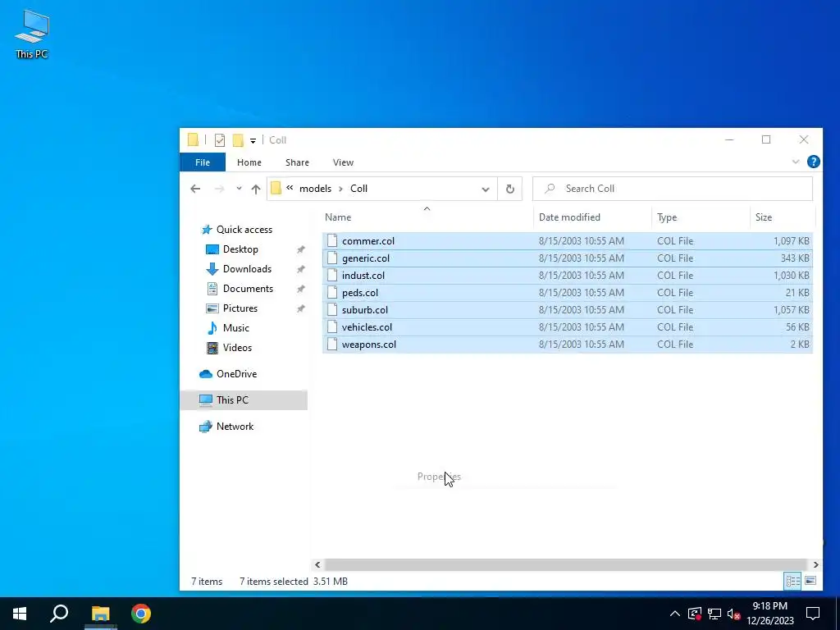The width and height of the screenshot is (840, 630).
Task: Click the scroll left arrow
Action: tap(317, 564)
